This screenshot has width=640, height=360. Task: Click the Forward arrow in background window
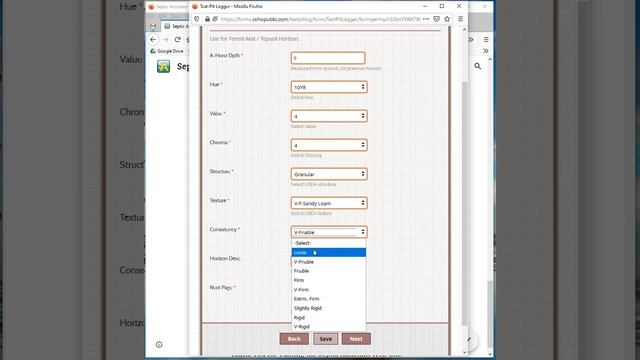(x=165, y=40)
